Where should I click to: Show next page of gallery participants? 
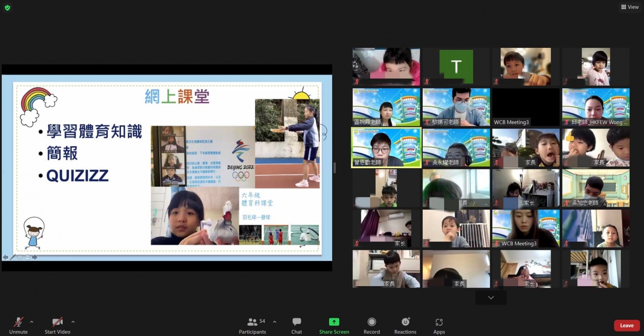click(x=491, y=298)
